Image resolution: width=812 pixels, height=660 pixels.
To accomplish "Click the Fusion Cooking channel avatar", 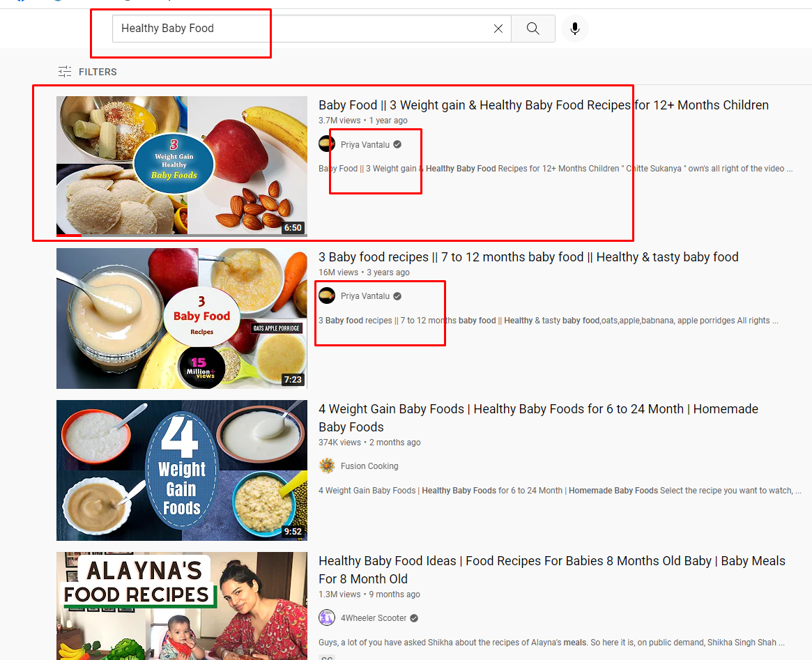I will pyautogui.click(x=327, y=466).
